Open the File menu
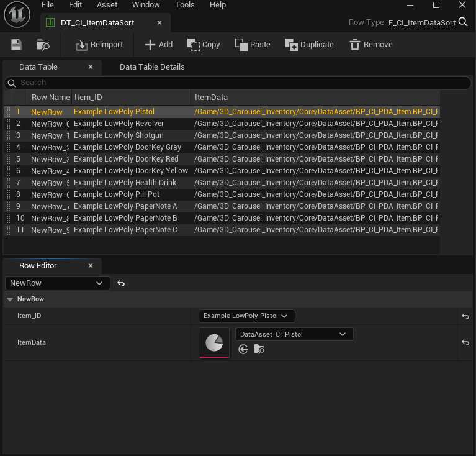 [48, 5]
